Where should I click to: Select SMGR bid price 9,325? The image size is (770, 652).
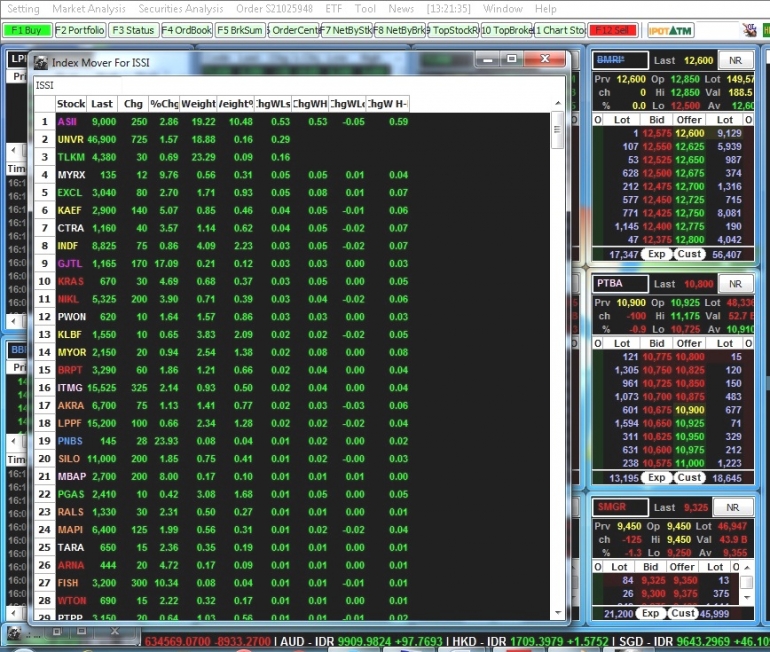(x=653, y=580)
